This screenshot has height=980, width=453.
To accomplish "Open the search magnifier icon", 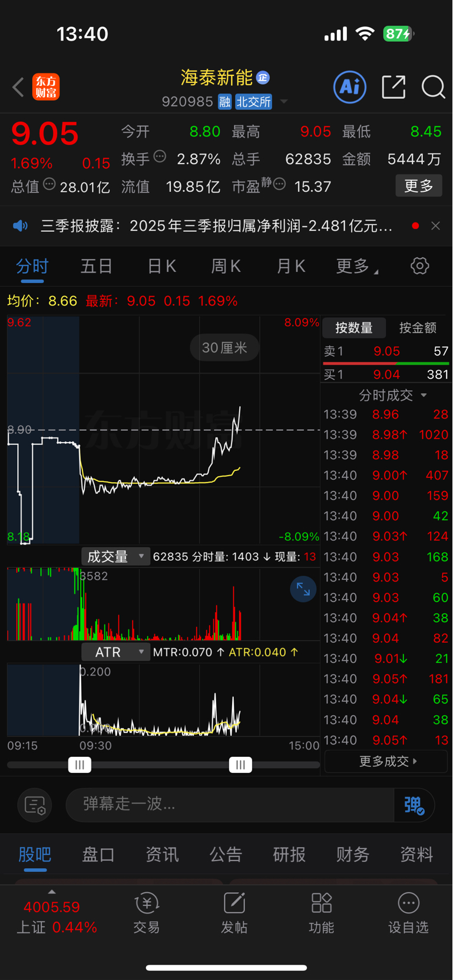I will (433, 87).
